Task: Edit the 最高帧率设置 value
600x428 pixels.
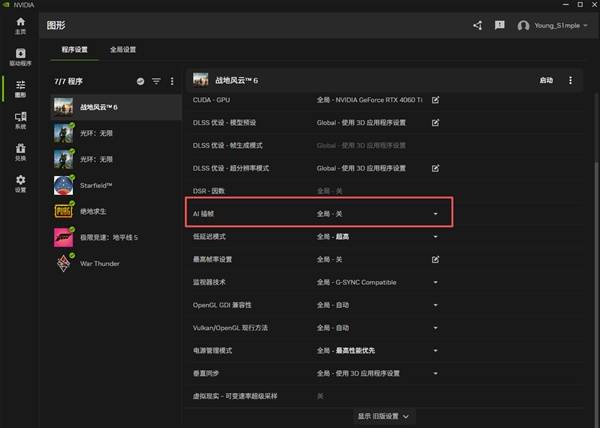Action: (x=435, y=259)
